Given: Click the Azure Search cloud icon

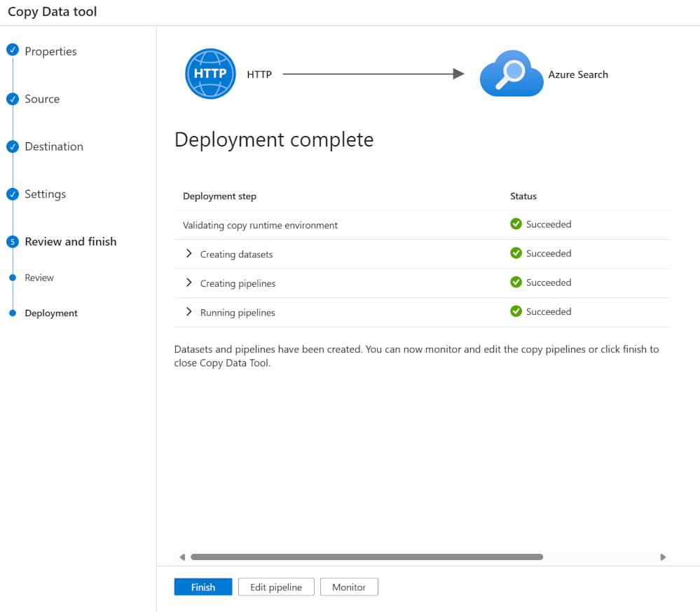Looking at the screenshot, I should tap(512, 74).
